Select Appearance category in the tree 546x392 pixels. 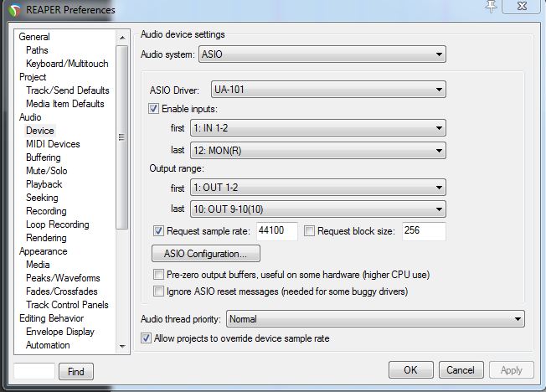coord(44,251)
